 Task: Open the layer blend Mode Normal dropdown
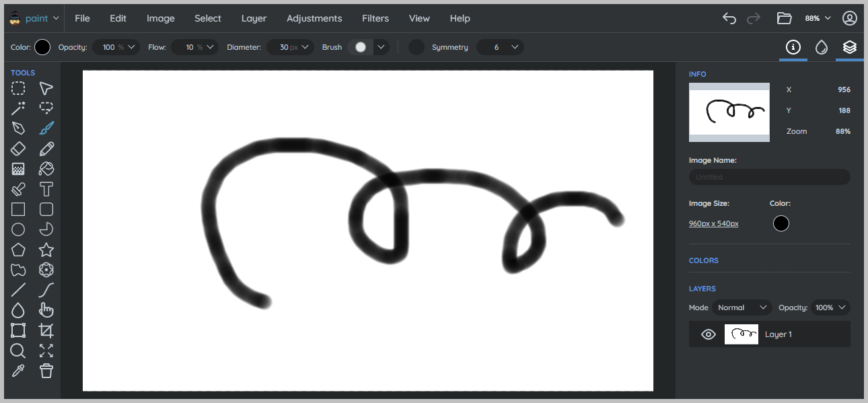coord(742,307)
